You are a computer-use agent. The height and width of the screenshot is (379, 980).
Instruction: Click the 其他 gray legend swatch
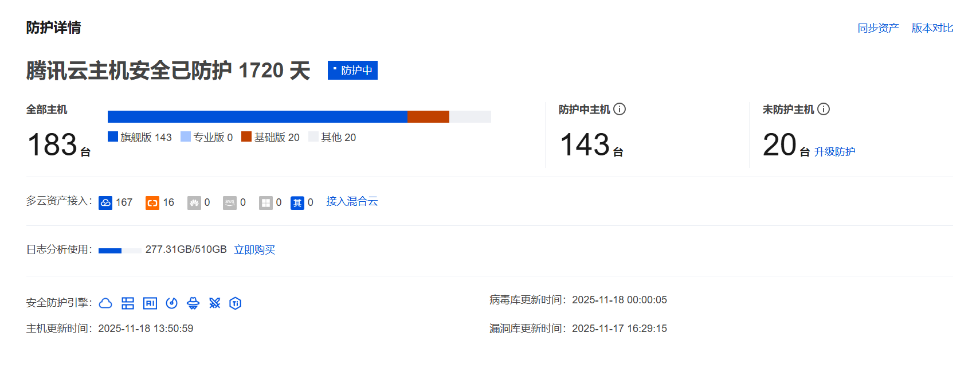313,136
